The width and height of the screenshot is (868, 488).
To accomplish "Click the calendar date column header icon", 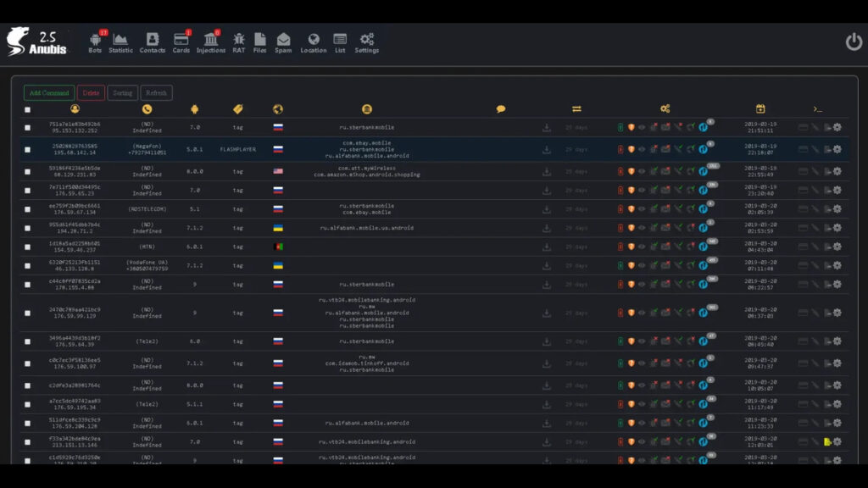I will [x=760, y=109].
